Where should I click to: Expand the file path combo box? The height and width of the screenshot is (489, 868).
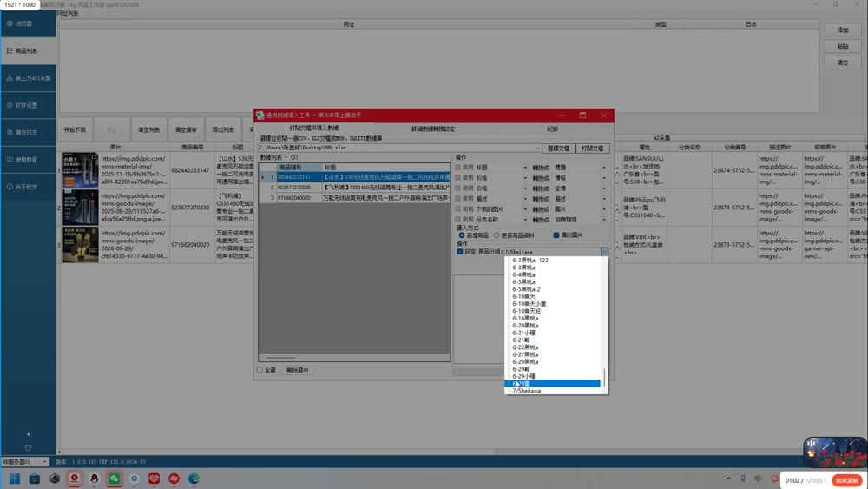[537, 149]
